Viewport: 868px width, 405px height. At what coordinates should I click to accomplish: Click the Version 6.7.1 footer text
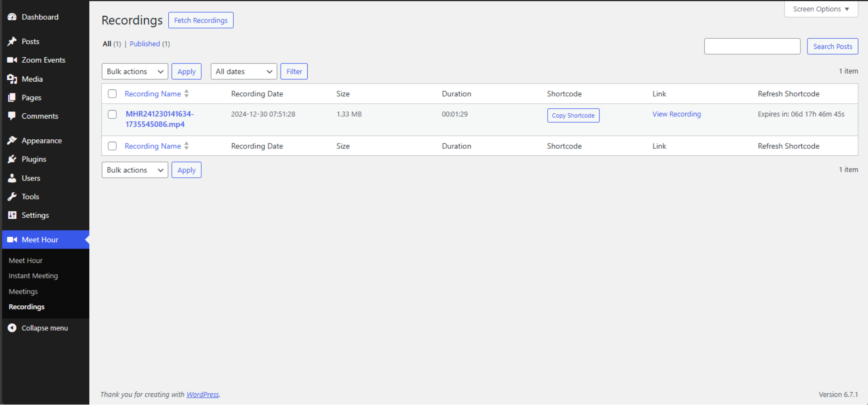pyautogui.click(x=838, y=395)
